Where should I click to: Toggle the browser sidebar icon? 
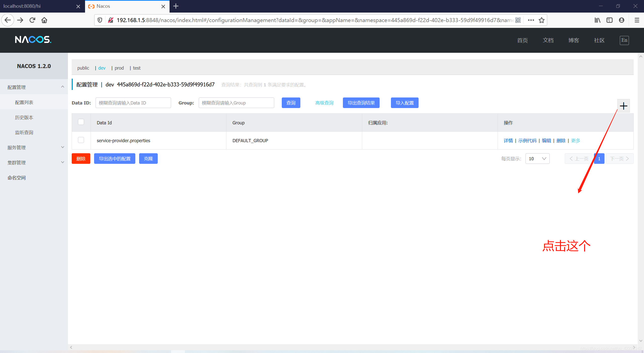610,20
